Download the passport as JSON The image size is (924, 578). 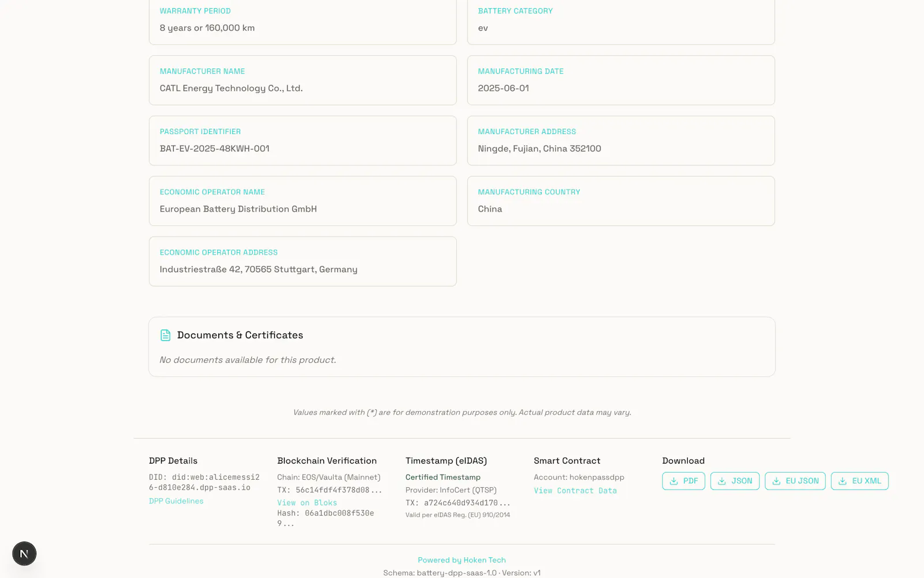tap(735, 481)
